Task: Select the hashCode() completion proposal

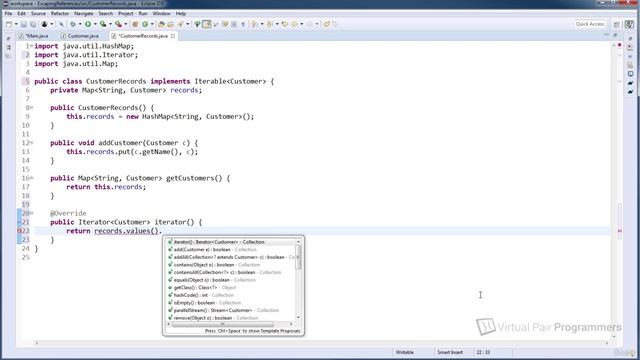Action: [x=231, y=295]
